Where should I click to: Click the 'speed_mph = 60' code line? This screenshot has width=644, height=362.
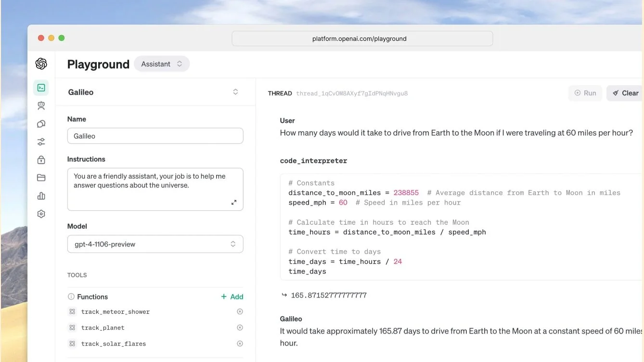[318, 203]
